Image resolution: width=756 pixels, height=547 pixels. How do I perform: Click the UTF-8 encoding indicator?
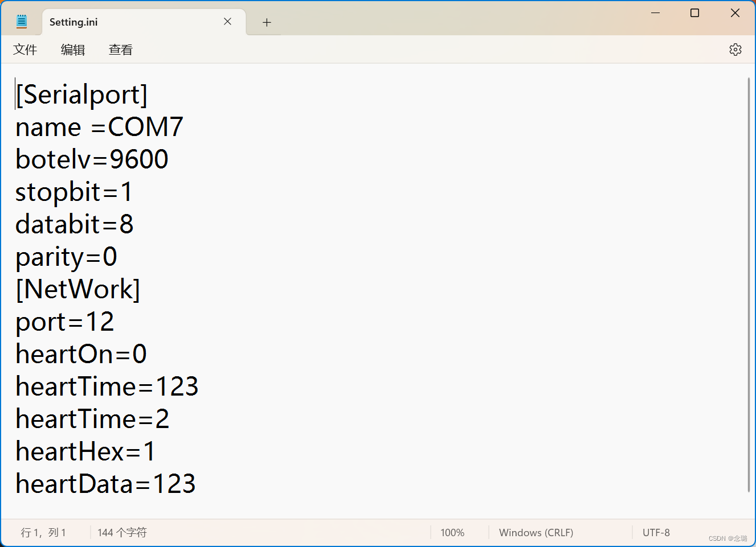pyautogui.click(x=656, y=533)
